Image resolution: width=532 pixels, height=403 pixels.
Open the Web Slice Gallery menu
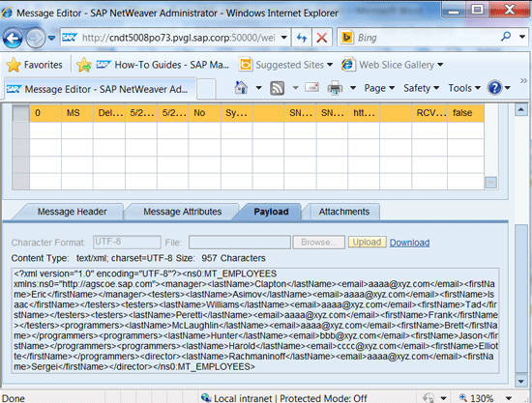click(392, 65)
